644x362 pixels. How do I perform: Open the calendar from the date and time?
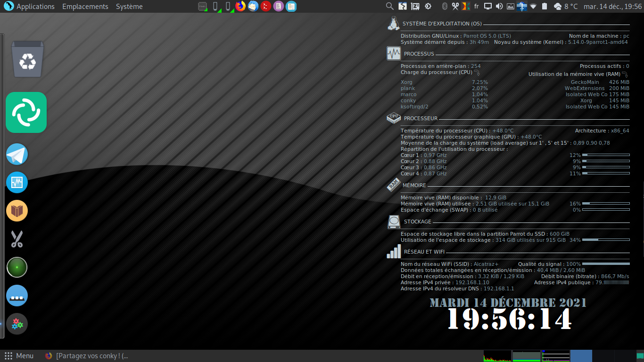pyautogui.click(x=612, y=6)
